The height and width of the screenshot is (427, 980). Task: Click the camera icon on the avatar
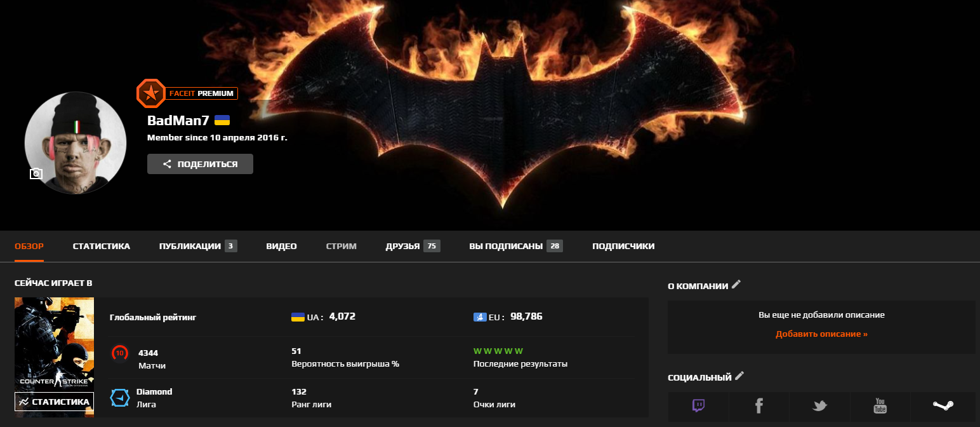(36, 173)
